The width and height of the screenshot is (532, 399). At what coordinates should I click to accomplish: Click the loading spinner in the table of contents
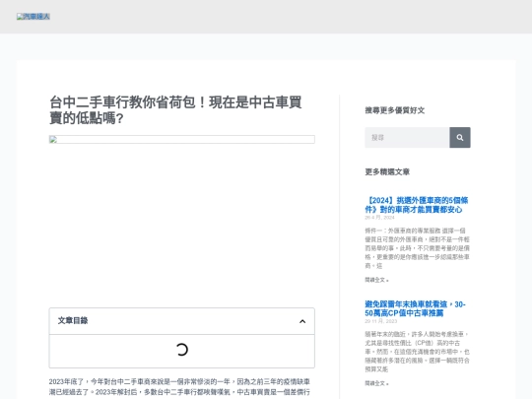pos(182,350)
